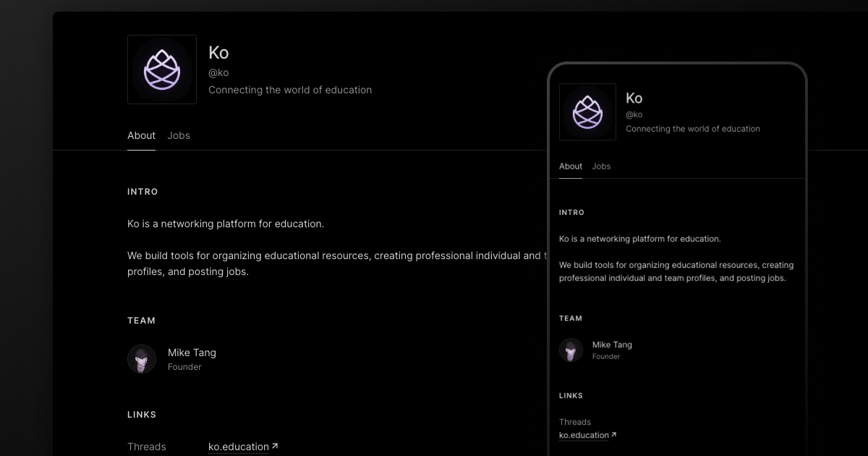Click external arrow icon beside mobile ko.education link
This screenshot has width=868, height=456.
coord(614,434)
